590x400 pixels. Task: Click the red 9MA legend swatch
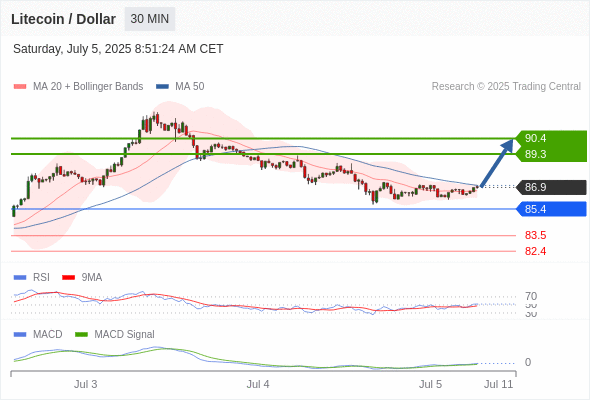click(68, 278)
